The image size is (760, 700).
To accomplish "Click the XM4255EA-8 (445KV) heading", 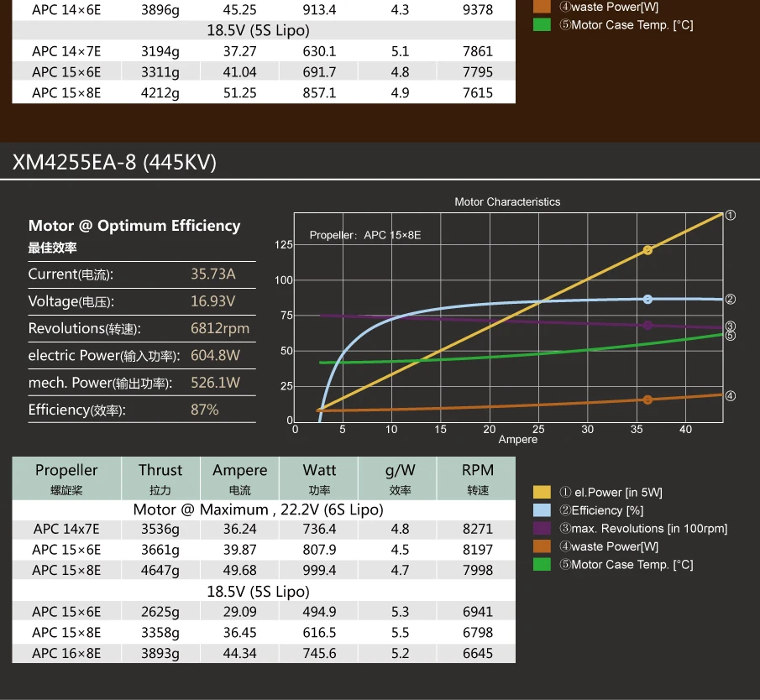I will coord(114,162).
